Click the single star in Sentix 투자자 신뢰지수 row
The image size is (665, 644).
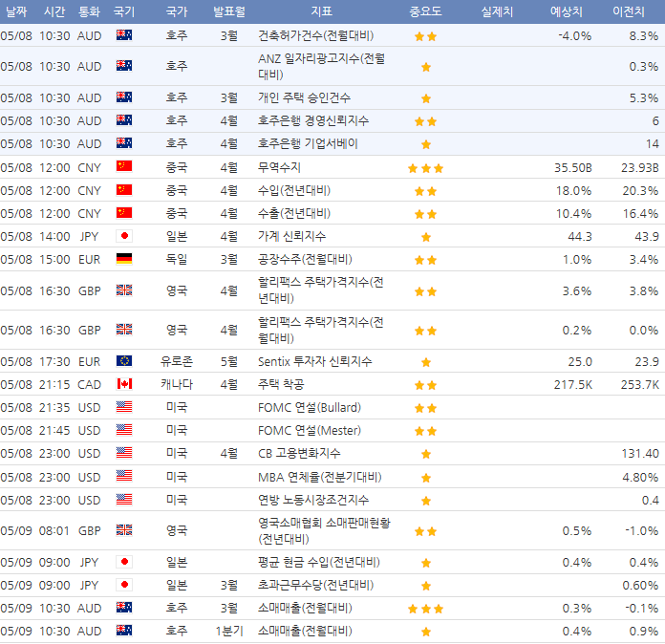426,362
